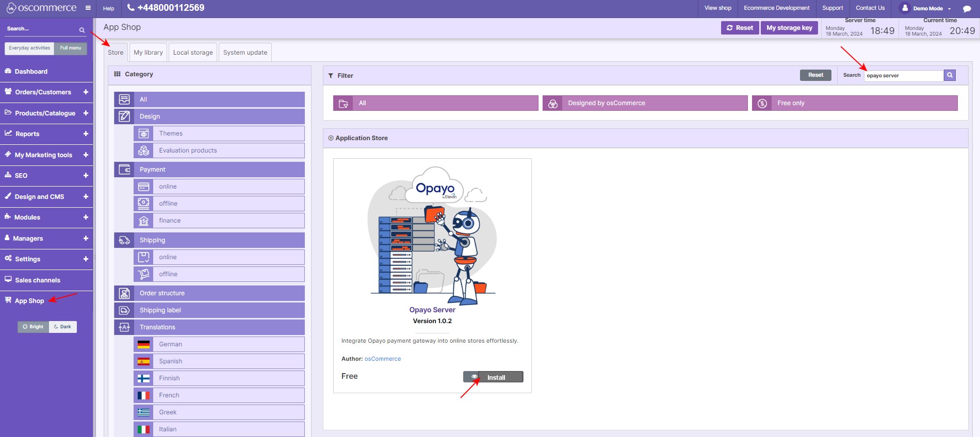Open the Store tab

point(116,53)
